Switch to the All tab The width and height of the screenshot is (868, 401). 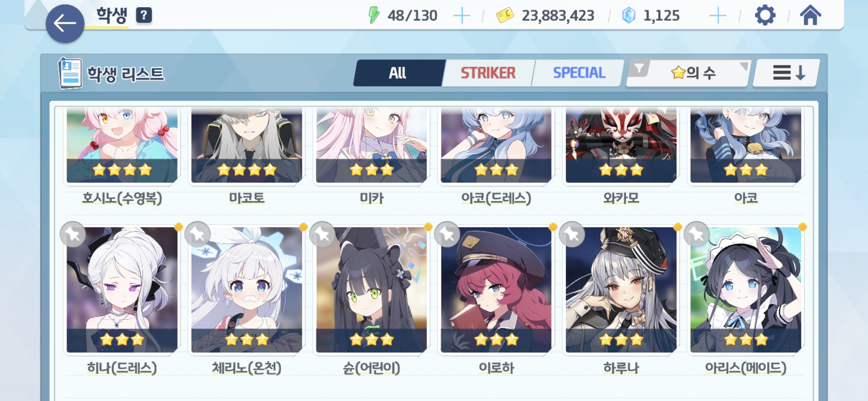(x=398, y=73)
